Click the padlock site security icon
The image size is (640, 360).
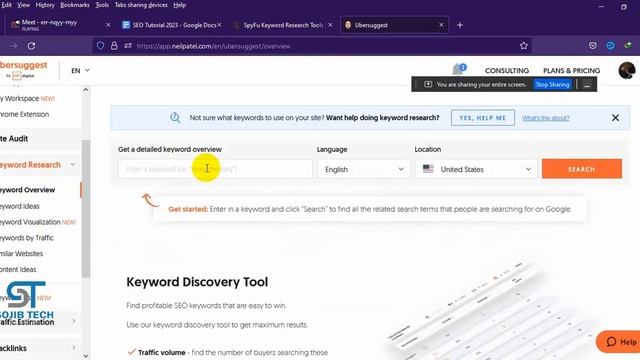[114, 46]
